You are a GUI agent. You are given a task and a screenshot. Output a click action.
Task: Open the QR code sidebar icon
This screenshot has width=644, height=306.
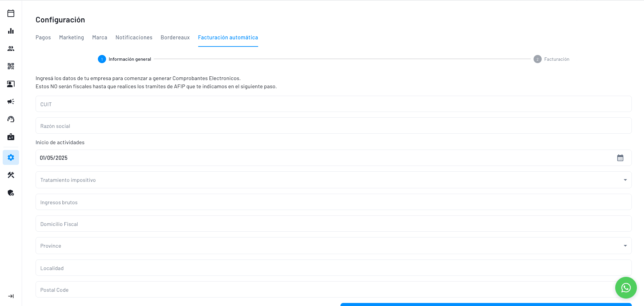(x=11, y=66)
